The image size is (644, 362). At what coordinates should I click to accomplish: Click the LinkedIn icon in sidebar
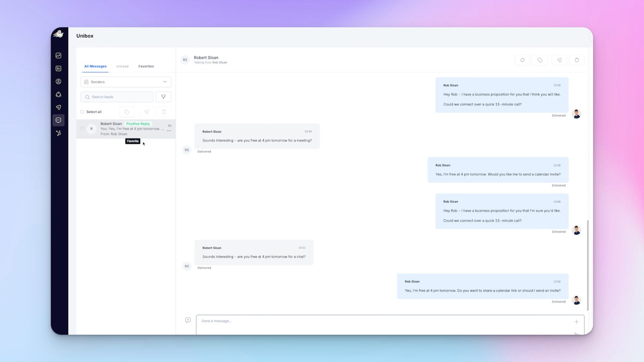58,69
